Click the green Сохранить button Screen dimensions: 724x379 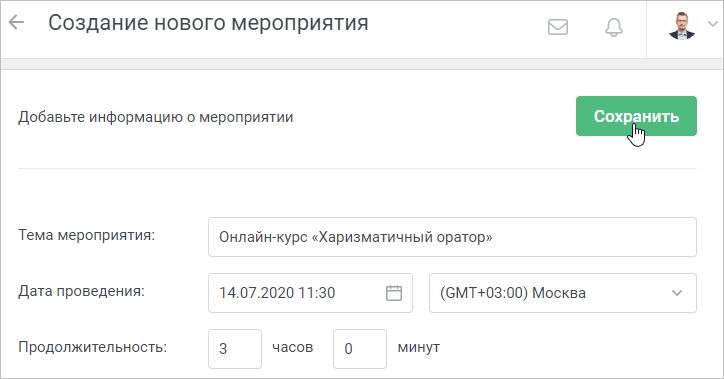coord(636,116)
